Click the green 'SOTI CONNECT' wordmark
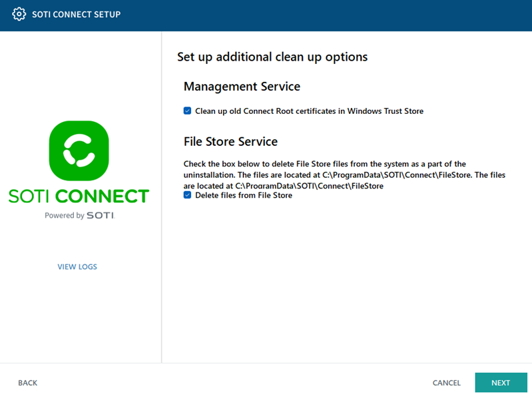The height and width of the screenshot is (397, 532). pyautogui.click(x=79, y=196)
